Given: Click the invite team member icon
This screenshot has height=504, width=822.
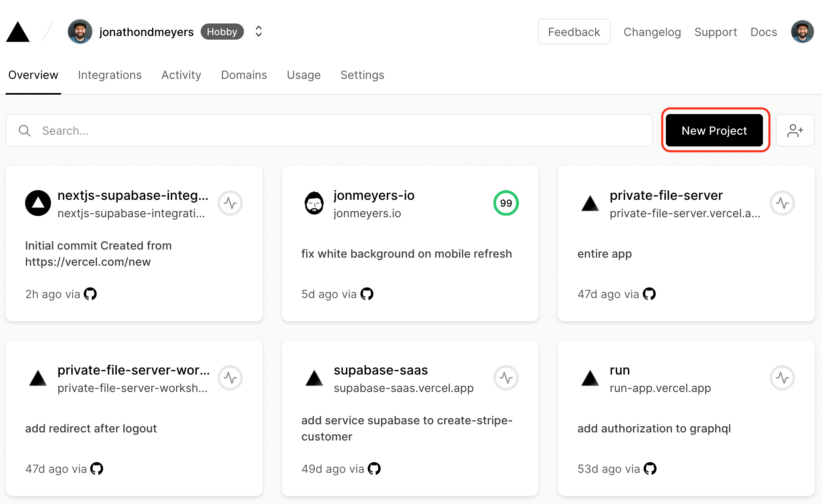Looking at the screenshot, I should 795,130.
